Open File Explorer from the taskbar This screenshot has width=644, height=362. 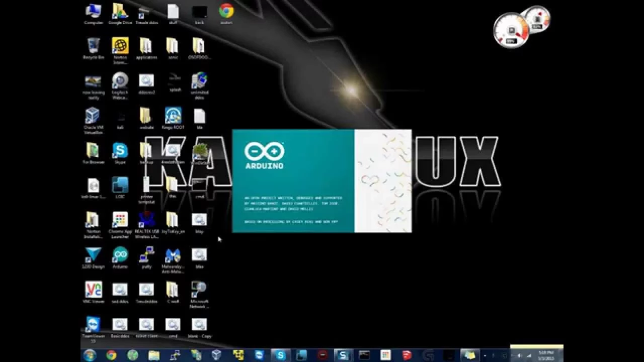tap(154, 355)
